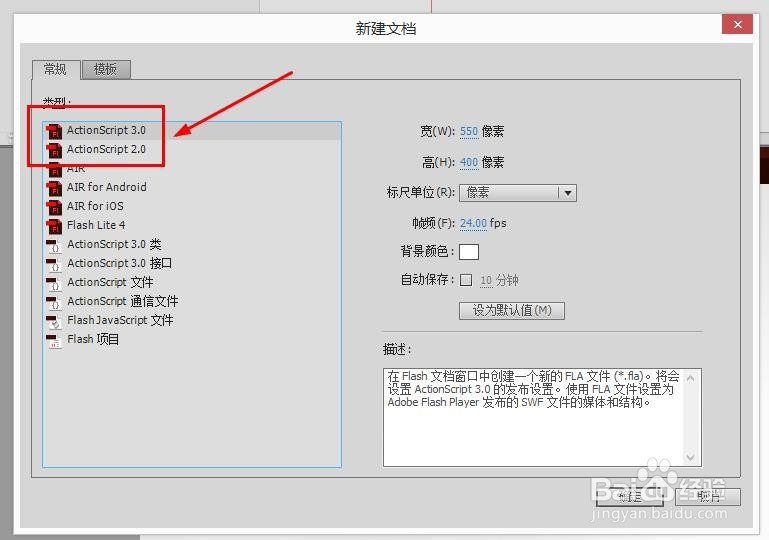Click the ActionScript 3.0 接口 script icon

tap(53, 264)
